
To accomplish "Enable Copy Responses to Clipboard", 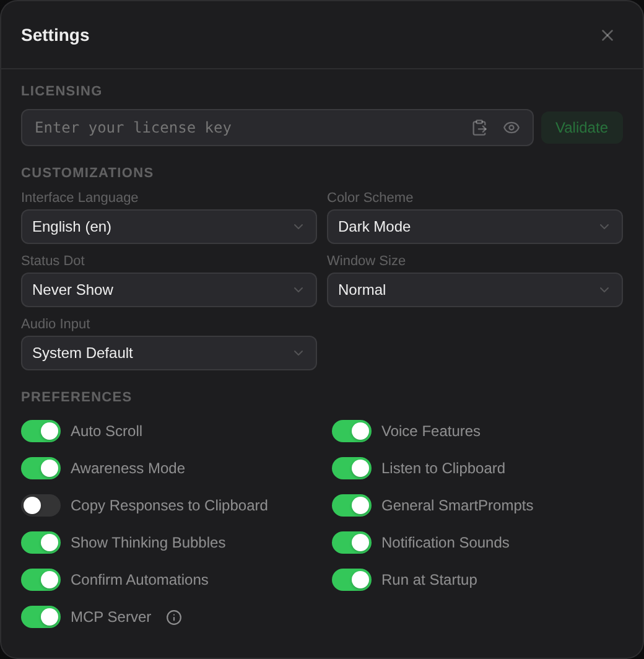I will click(x=41, y=505).
